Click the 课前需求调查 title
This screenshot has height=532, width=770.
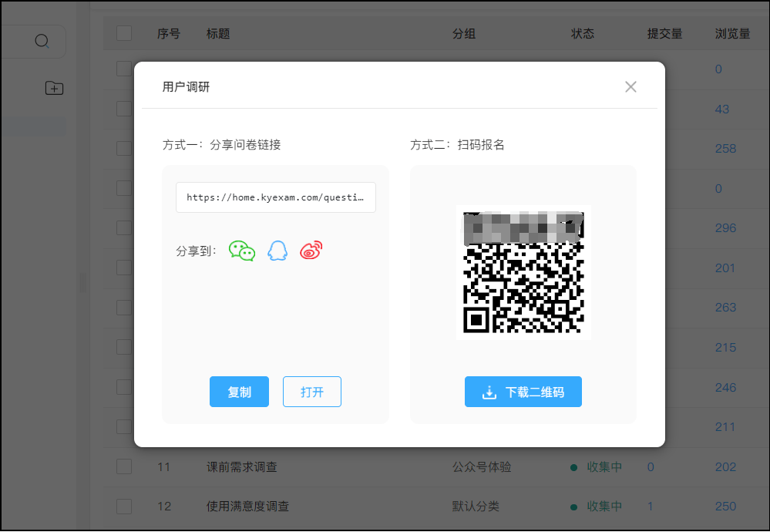pos(241,466)
